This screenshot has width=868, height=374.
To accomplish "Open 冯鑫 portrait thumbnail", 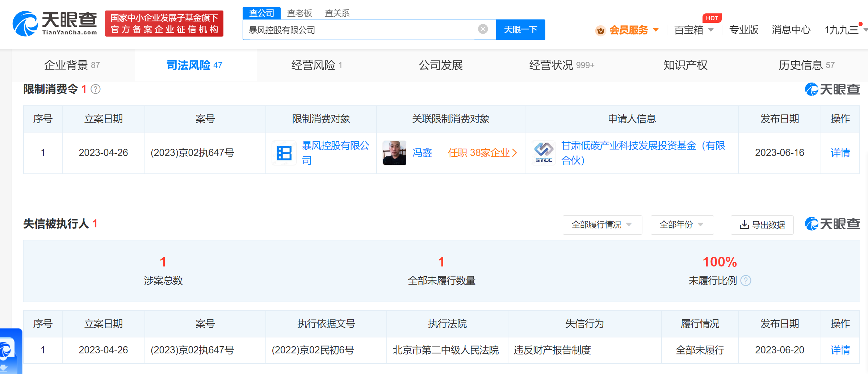I will 395,153.
